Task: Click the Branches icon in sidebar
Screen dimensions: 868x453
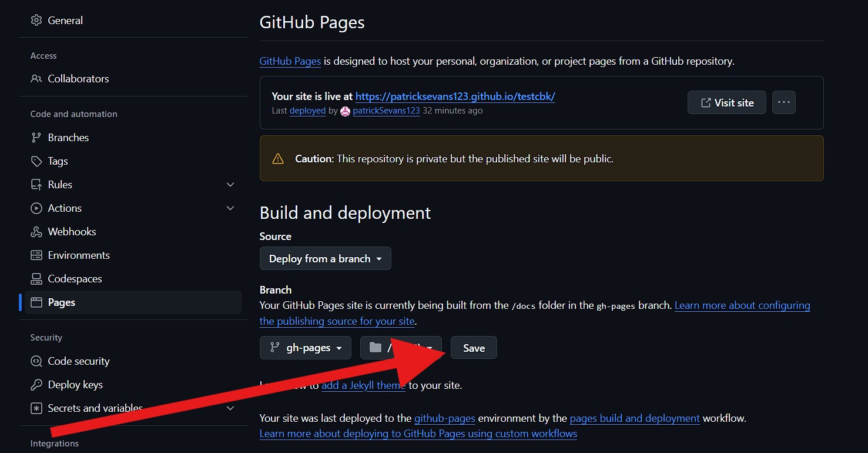Action: pyautogui.click(x=36, y=137)
